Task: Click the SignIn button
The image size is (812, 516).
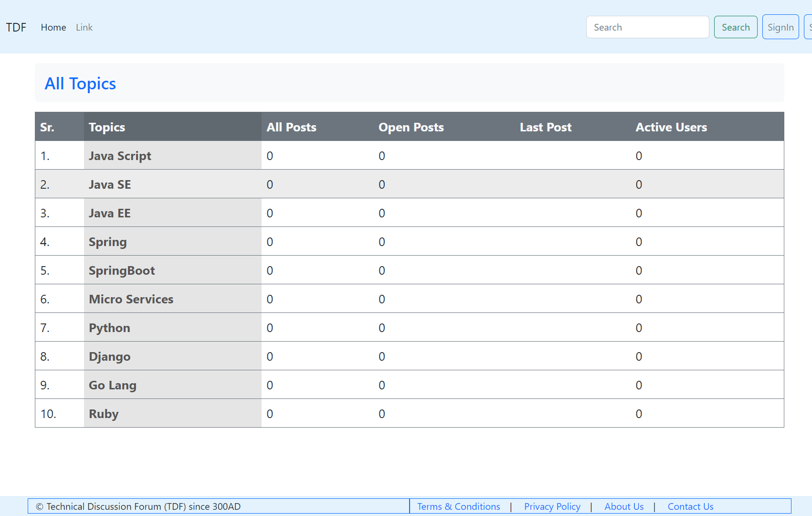Action: (780, 27)
